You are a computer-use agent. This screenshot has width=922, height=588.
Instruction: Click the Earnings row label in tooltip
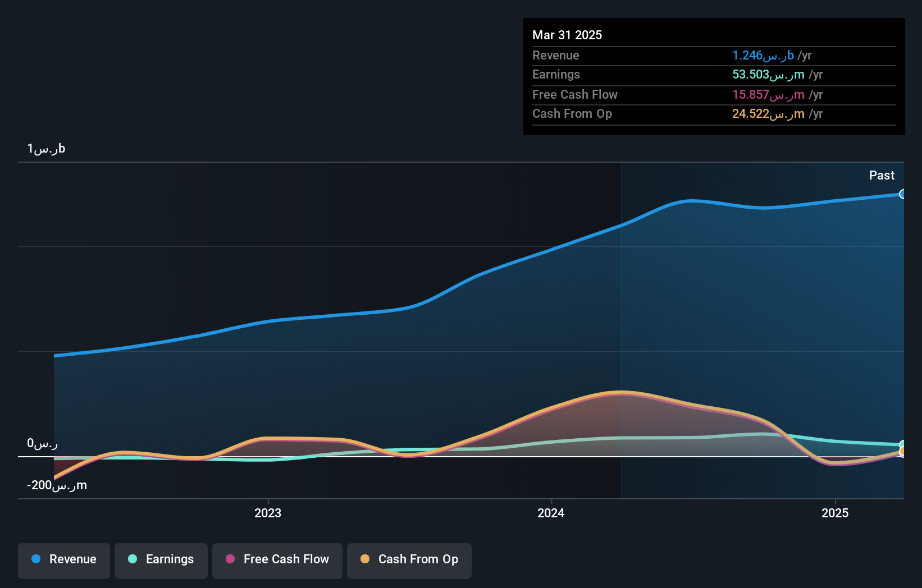point(556,74)
